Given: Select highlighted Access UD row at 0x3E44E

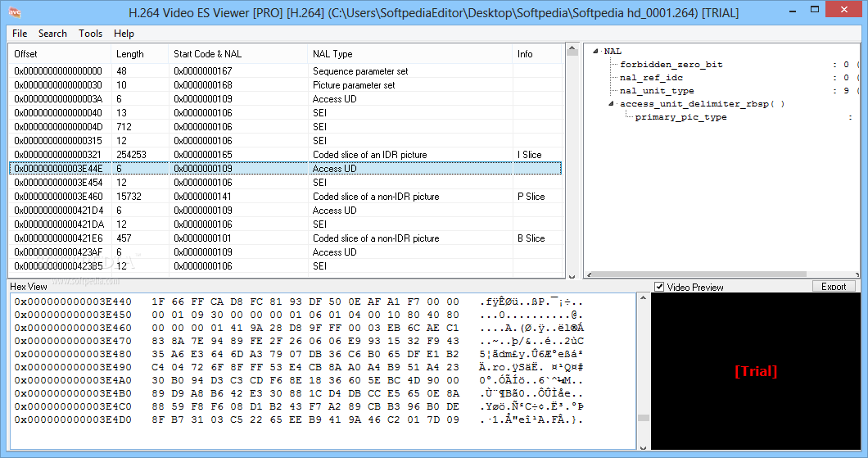Looking at the screenshot, I should tap(285, 168).
